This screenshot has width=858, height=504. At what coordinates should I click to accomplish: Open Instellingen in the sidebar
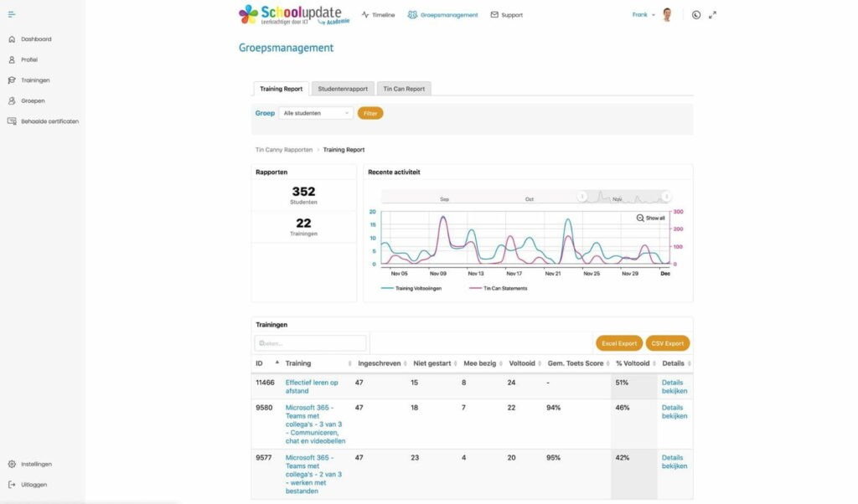(x=30, y=464)
